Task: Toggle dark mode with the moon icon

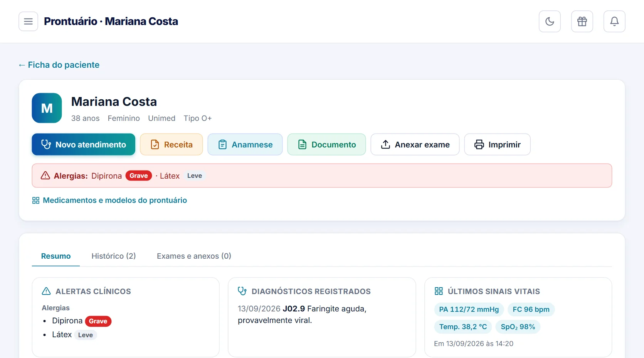Action: (x=550, y=21)
